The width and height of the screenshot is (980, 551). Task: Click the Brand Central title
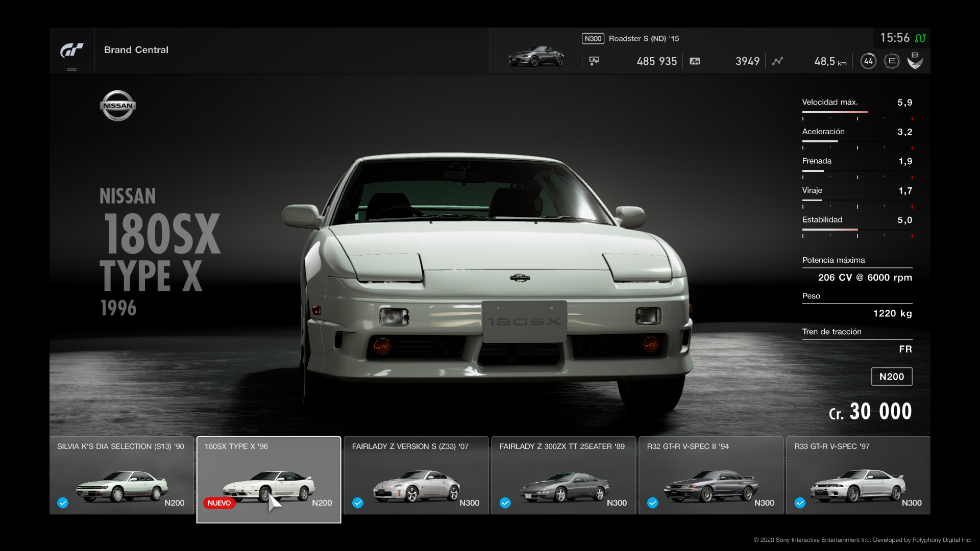(x=136, y=50)
